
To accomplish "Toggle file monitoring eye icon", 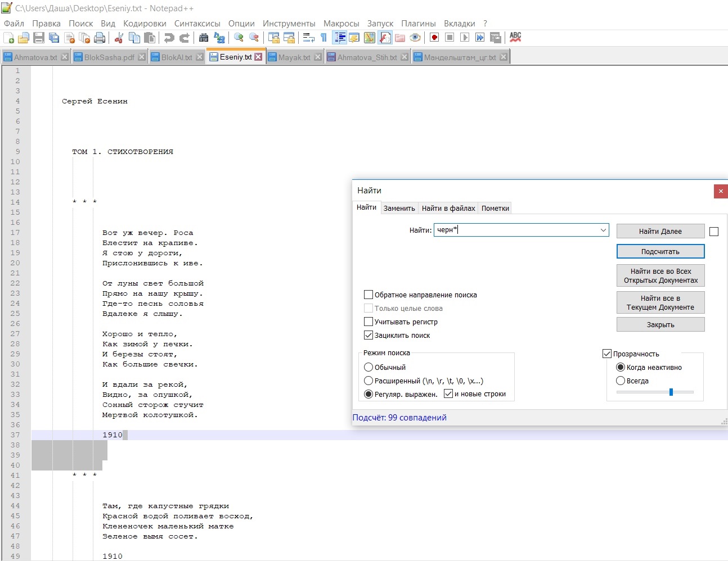I will click(x=415, y=38).
